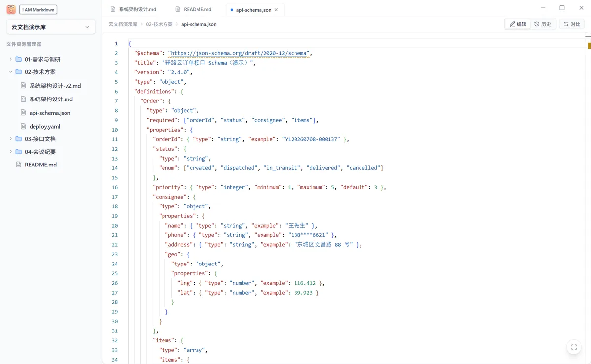Click the I AM Markdown title button
This screenshot has height=364, width=591.
38,9
